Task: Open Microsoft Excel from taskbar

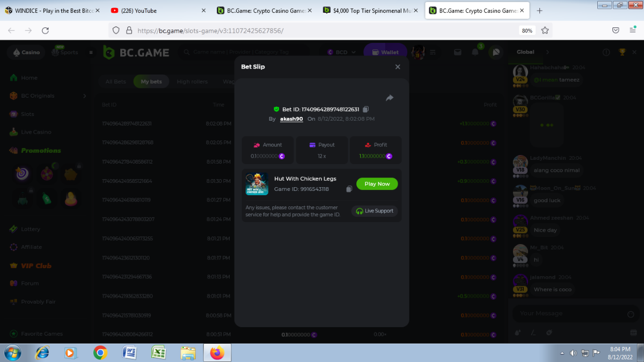Action: pyautogui.click(x=158, y=353)
